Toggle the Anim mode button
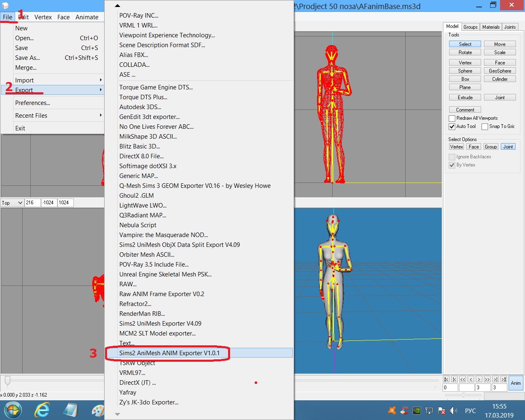The width and height of the screenshot is (525, 420). tap(516, 383)
